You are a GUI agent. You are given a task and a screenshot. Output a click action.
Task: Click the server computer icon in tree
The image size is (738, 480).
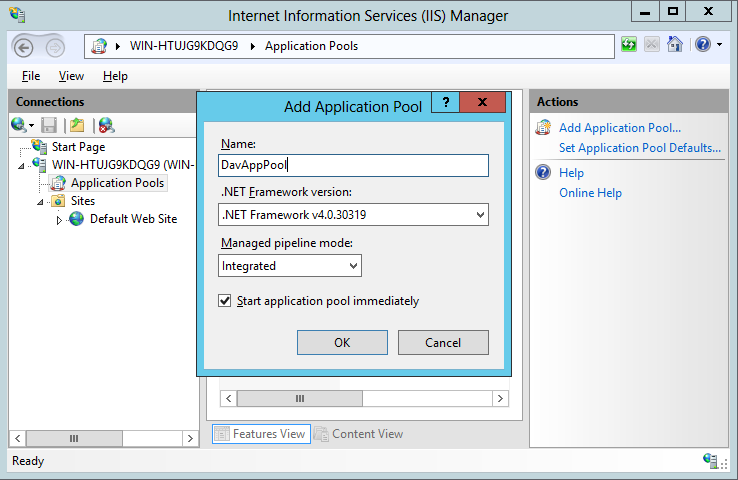40,164
